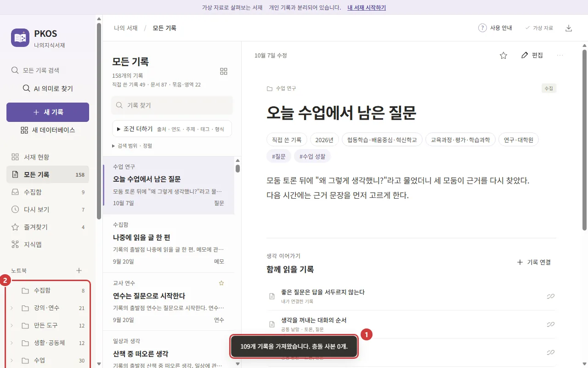Expand the 수업 notebook folder

[12, 360]
